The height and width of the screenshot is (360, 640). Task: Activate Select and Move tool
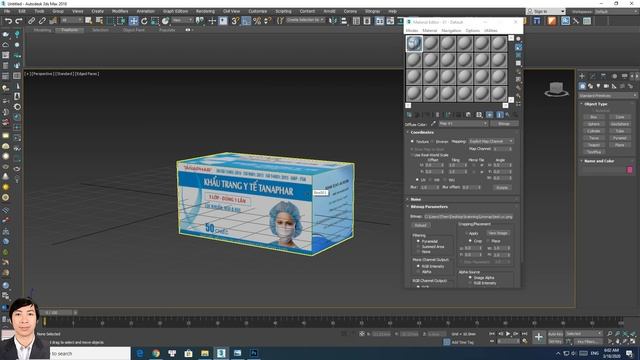133,21
